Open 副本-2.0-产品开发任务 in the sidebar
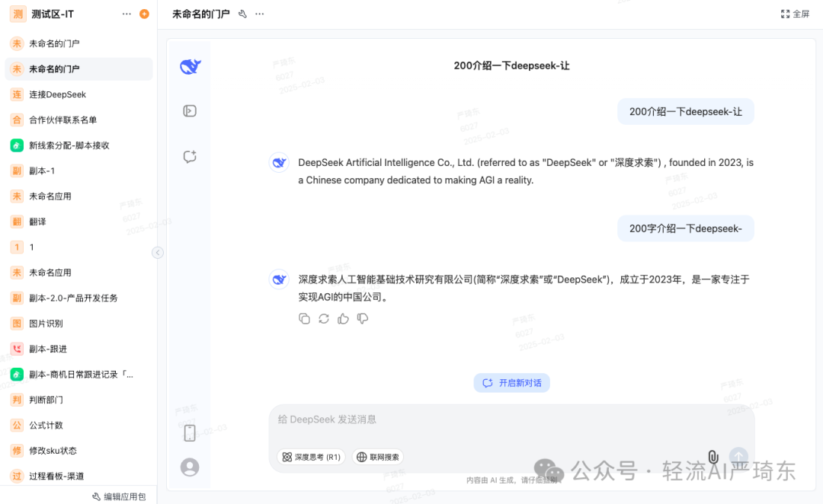Screen dimensions: 823x504 78,298
